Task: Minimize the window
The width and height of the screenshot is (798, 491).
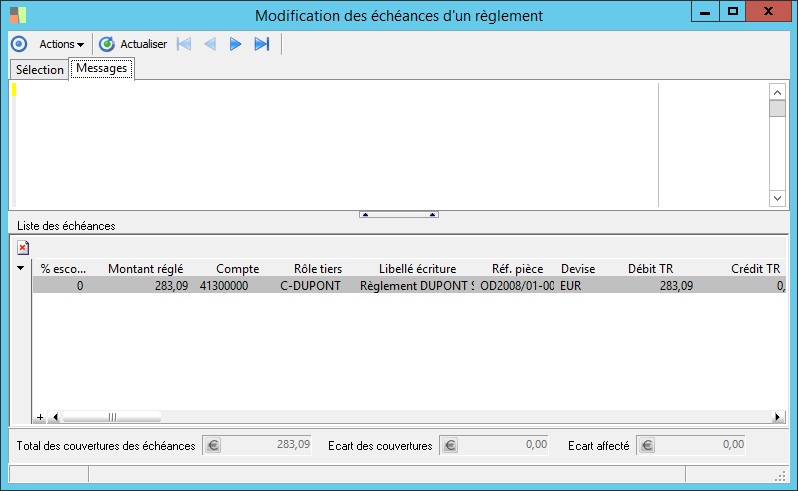Action: (x=705, y=12)
